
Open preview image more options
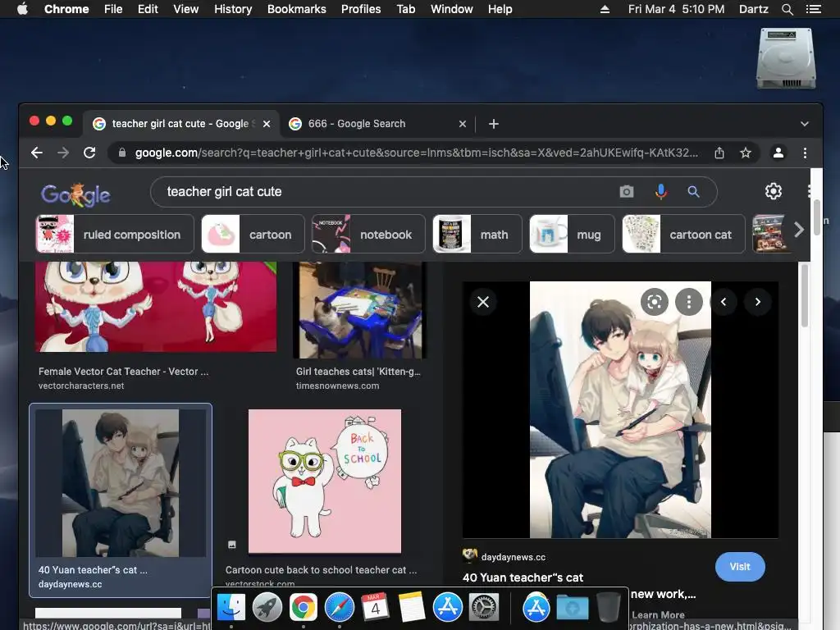pos(689,302)
